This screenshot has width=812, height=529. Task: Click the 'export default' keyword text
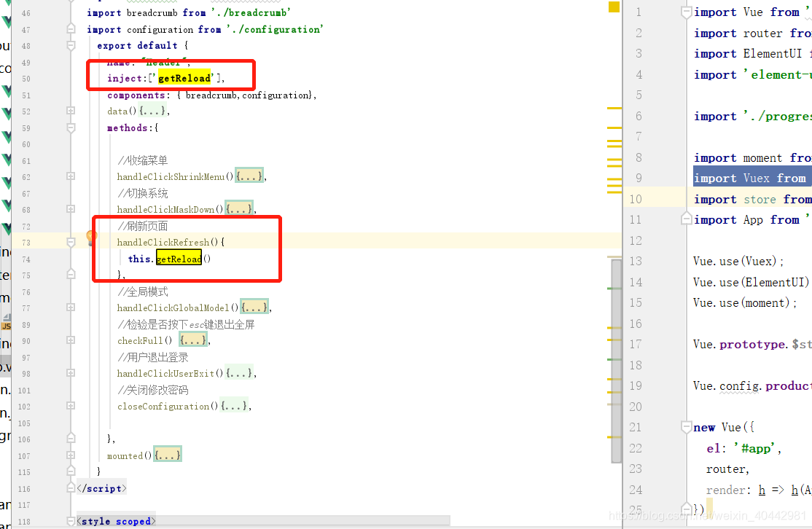tap(137, 46)
